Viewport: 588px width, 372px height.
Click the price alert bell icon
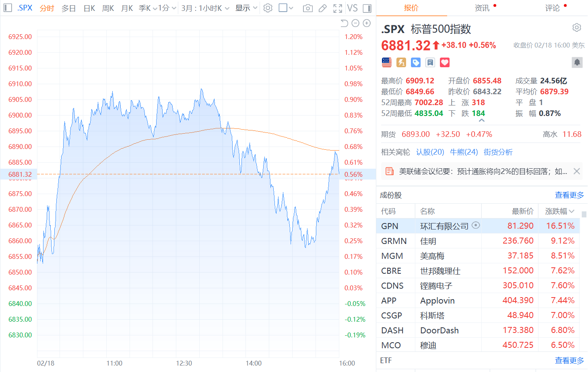tap(577, 62)
